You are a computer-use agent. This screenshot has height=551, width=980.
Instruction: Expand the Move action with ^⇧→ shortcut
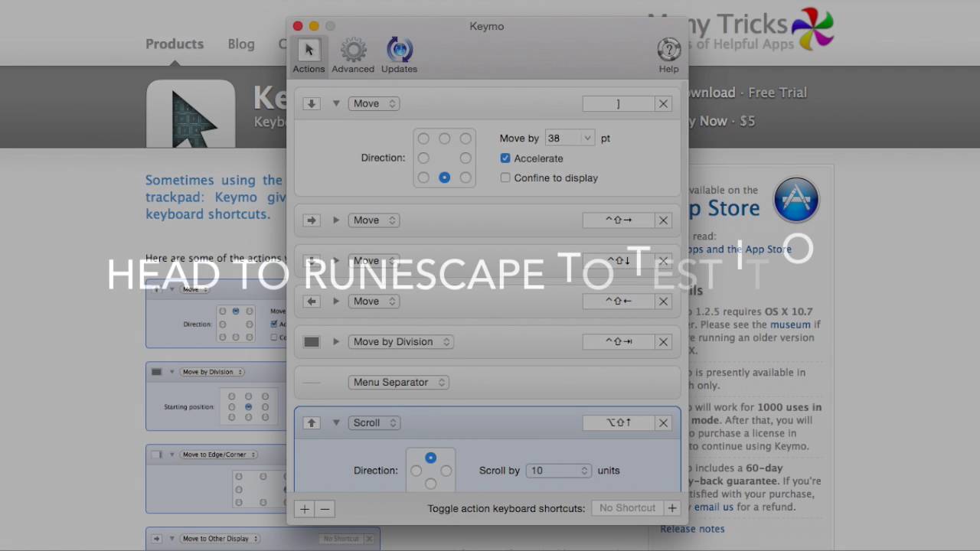pos(335,220)
